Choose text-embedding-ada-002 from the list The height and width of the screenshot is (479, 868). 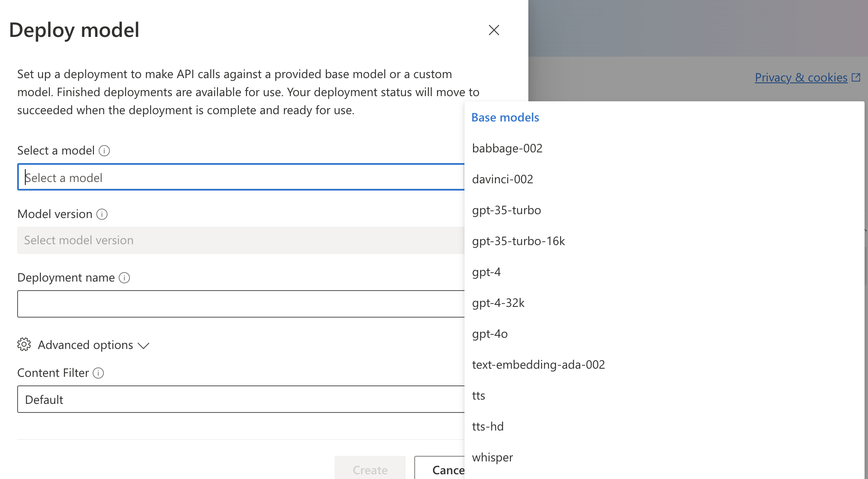(x=664, y=365)
